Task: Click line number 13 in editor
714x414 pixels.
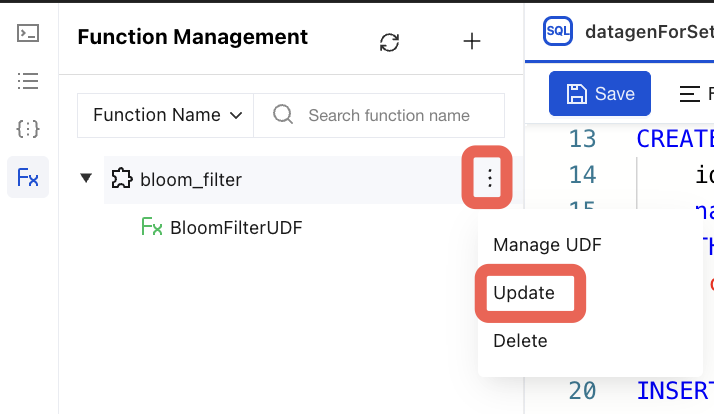Action: (582, 138)
